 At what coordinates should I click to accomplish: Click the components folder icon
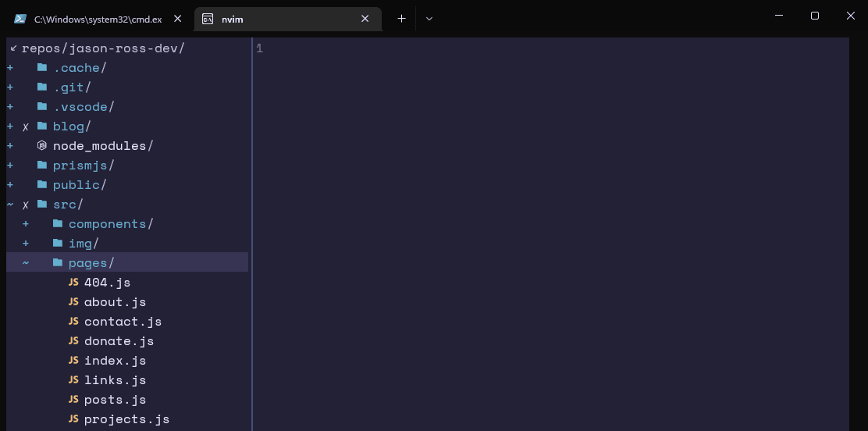pyautogui.click(x=58, y=224)
